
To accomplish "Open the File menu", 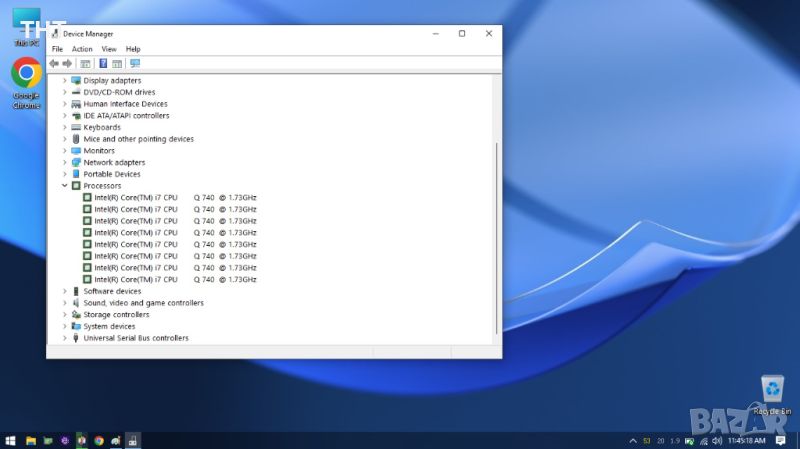I will (x=57, y=49).
